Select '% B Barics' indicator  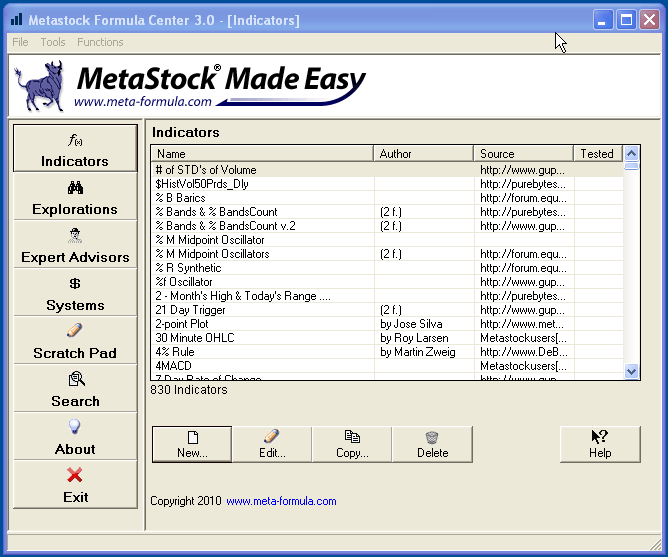[387, 198]
